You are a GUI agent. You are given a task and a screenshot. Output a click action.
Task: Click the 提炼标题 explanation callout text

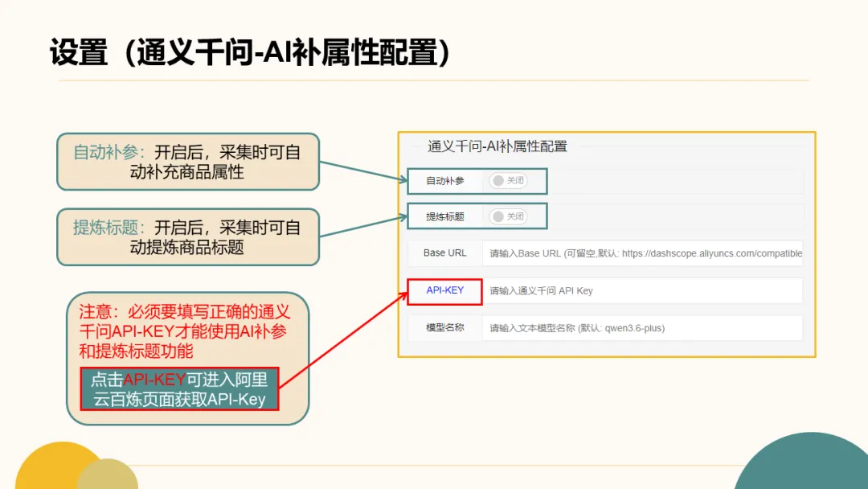coord(187,237)
